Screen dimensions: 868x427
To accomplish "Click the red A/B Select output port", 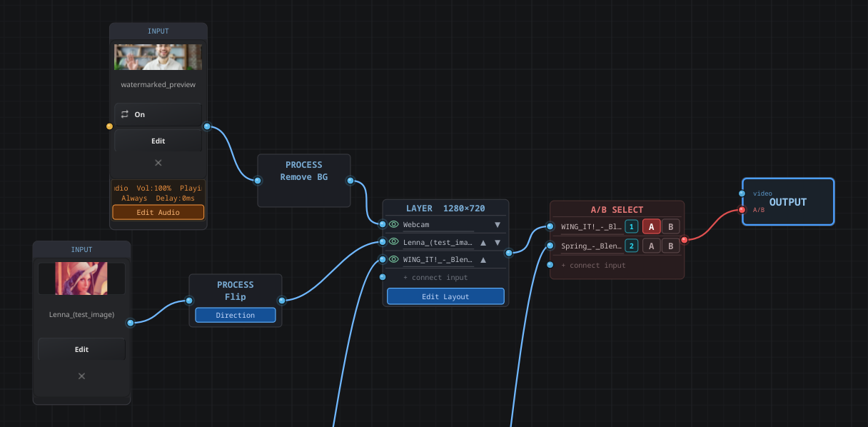I will tap(684, 240).
